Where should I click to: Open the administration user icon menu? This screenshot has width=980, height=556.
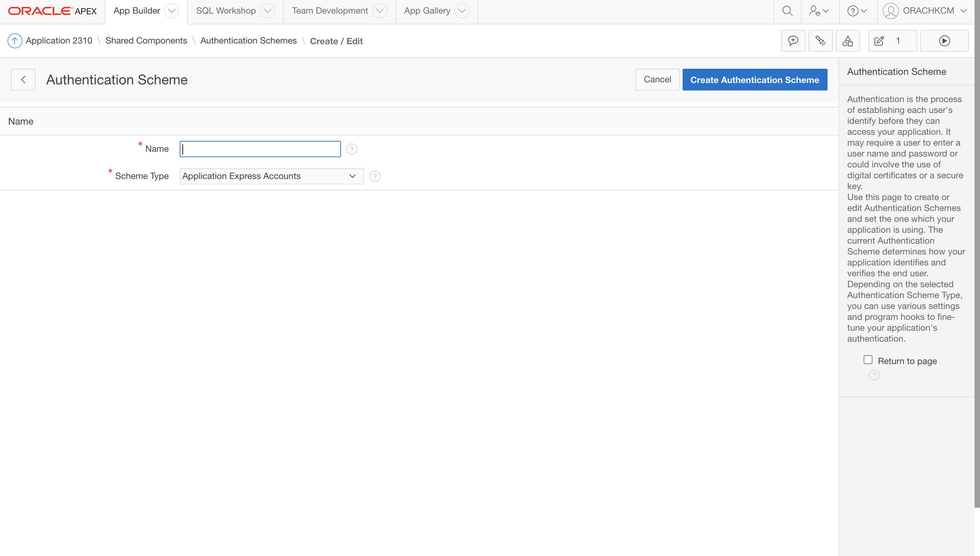coord(819,11)
